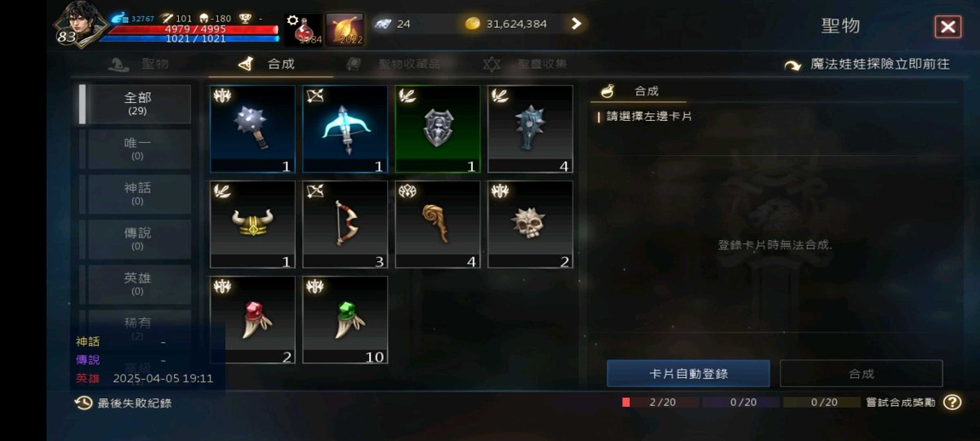Select the green-bordered shield card
Image resolution: width=980 pixels, height=441 pixels.
coord(437,129)
